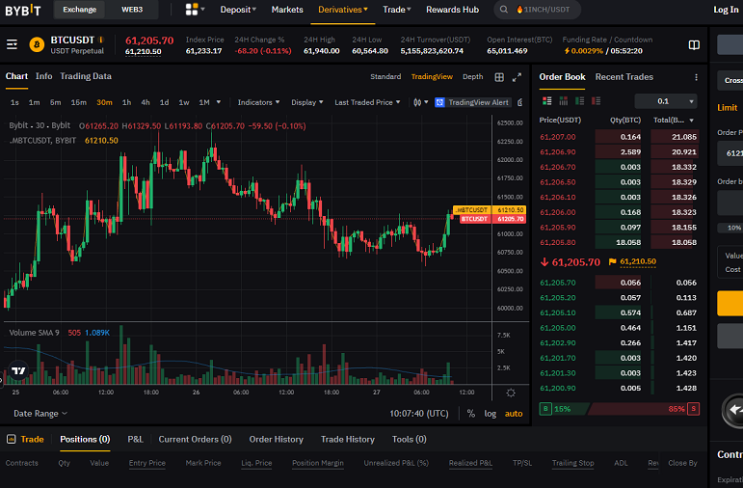Open Order Book more options menu
The image size is (743, 488).
pos(696,77)
